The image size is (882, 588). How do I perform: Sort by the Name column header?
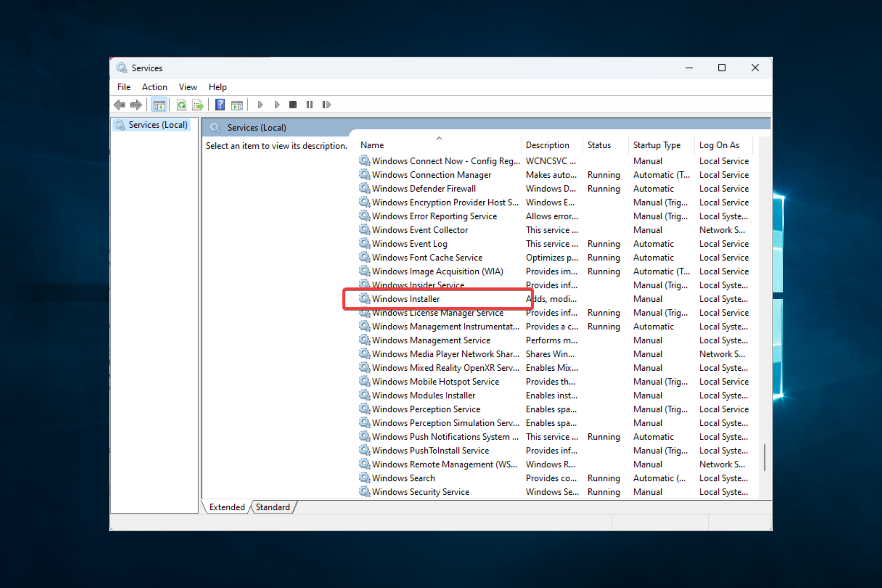pyautogui.click(x=439, y=145)
